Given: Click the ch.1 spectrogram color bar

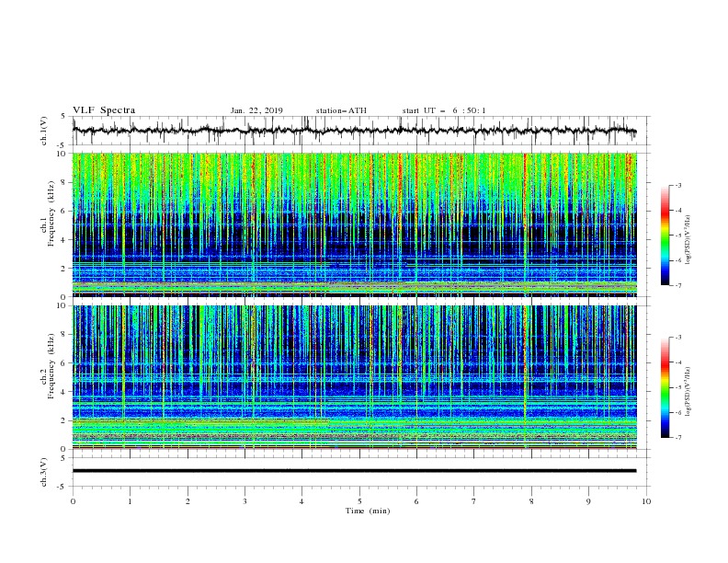Looking at the screenshot, I should click(665, 236).
